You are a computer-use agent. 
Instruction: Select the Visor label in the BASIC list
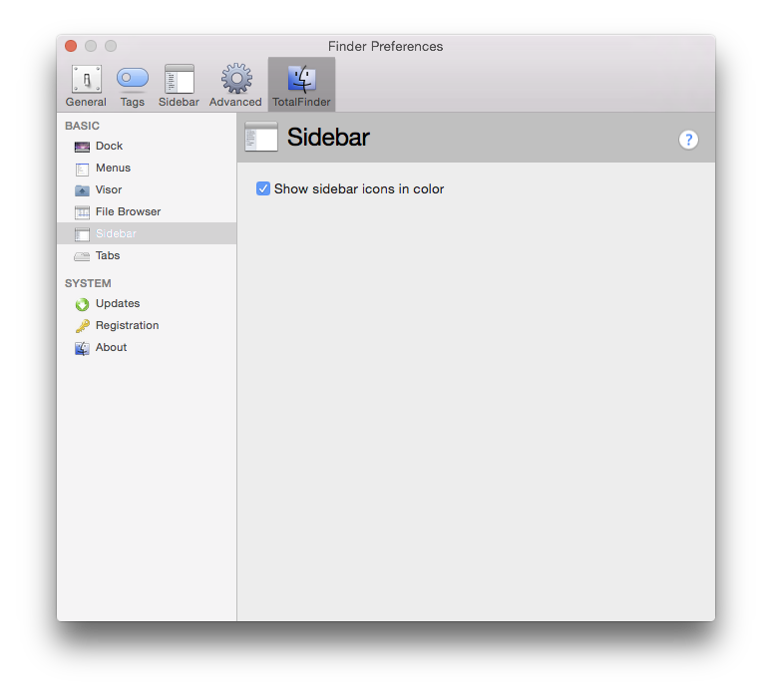tap(109, 190)
